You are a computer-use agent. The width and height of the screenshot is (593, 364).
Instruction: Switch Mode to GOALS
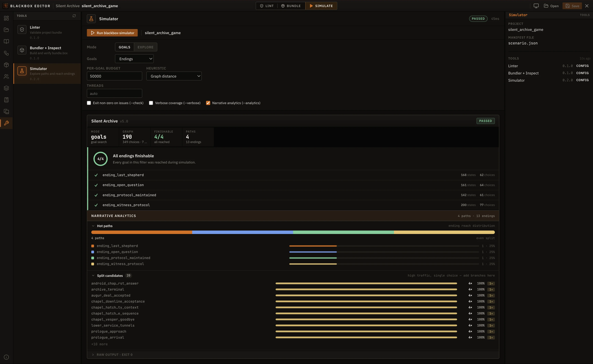[x=124, y=47]
